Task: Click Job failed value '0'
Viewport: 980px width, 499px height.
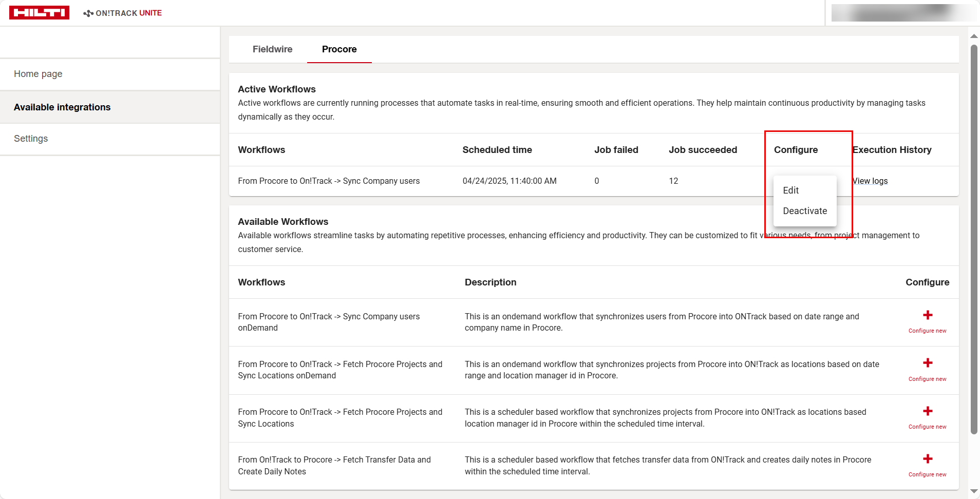Action: point(597,181)
